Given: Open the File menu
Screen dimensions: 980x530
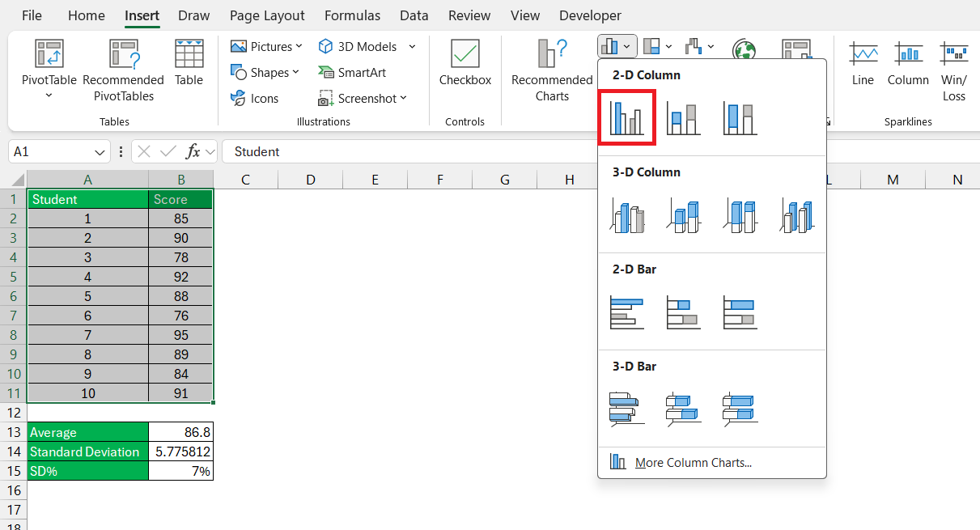Looking at the screenshot, I should click(32, 15).
